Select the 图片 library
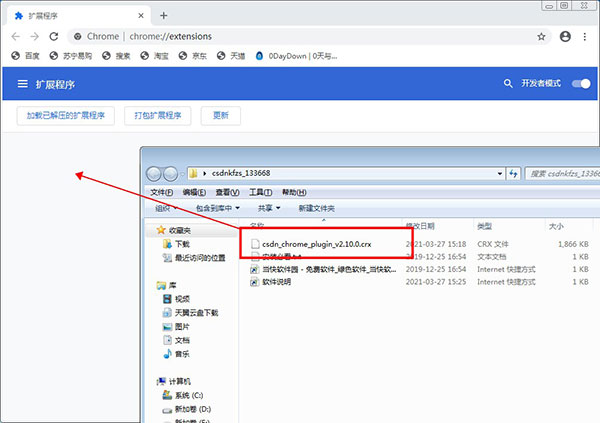This screenshot has height=423, width=600. (176, 327)
